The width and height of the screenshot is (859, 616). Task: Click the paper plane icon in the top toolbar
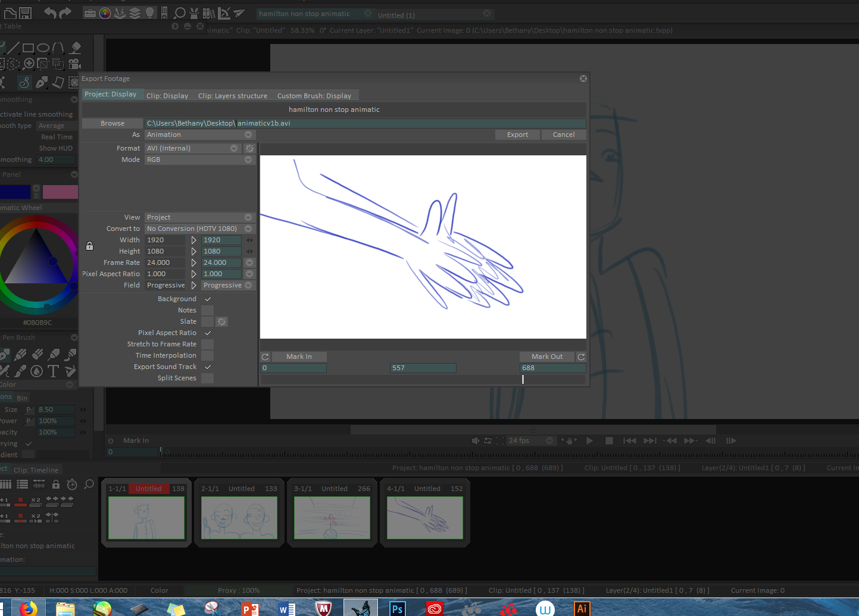coord(239,13)
